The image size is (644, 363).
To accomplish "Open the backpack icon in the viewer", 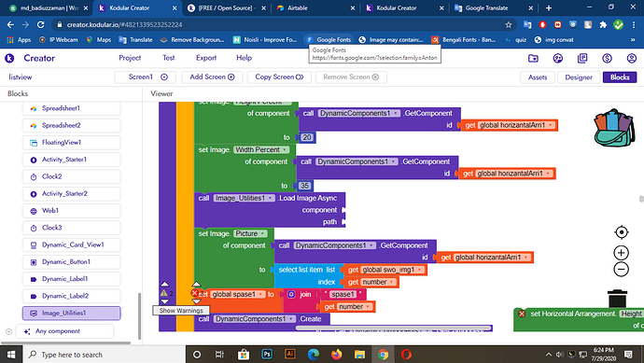I will point(614,128).
